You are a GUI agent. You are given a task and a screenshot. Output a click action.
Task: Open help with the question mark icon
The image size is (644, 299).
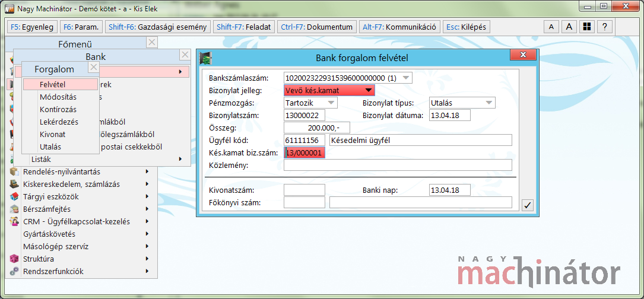click(x=605, y=27)
